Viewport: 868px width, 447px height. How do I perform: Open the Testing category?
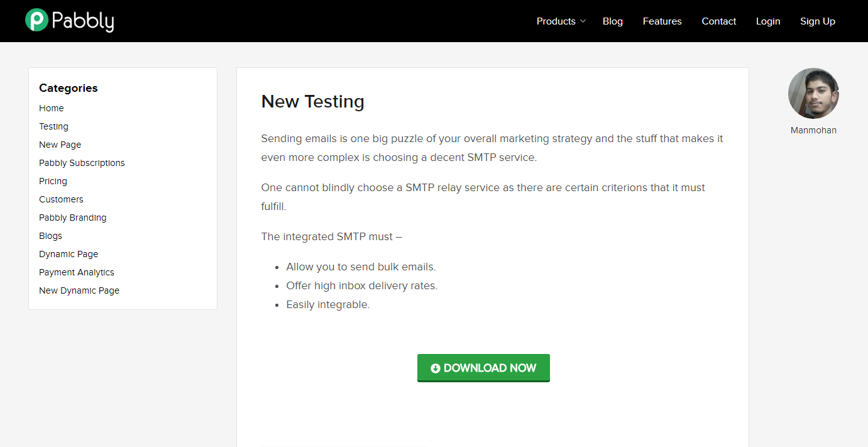(x=53, y=126)
